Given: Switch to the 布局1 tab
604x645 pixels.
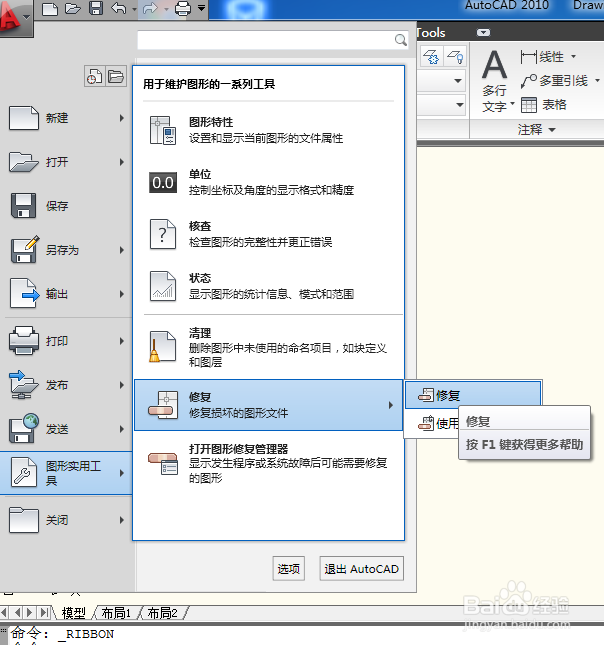Looking at the screenshot, I should pos(116,613).
